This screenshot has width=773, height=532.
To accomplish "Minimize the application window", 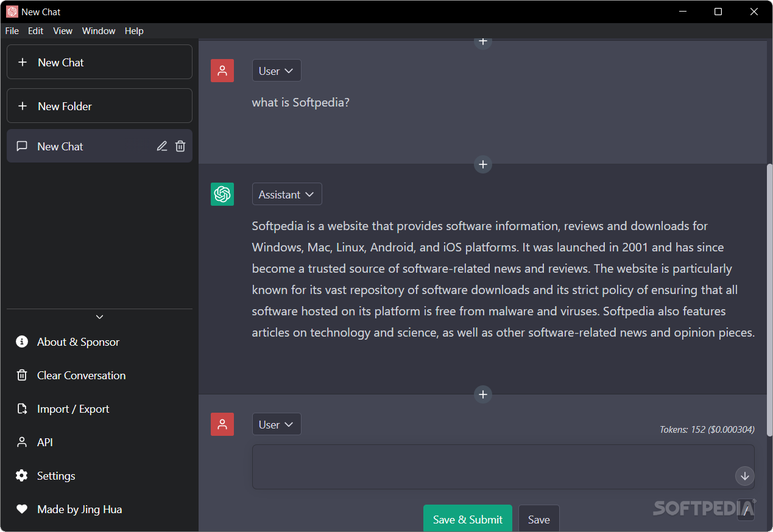I will click(x=683, y=12).
